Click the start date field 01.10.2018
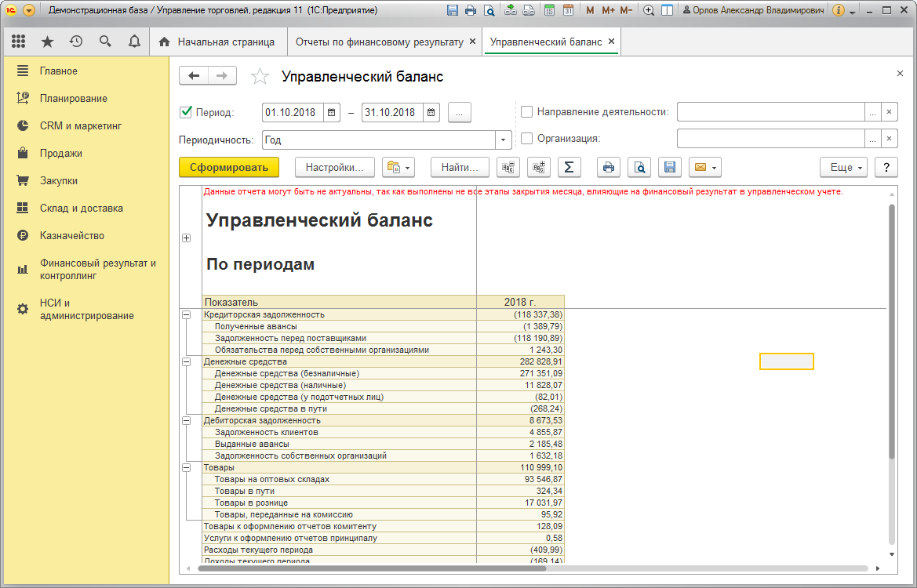This screenshot has width=917, height=588. pos(293,112)
